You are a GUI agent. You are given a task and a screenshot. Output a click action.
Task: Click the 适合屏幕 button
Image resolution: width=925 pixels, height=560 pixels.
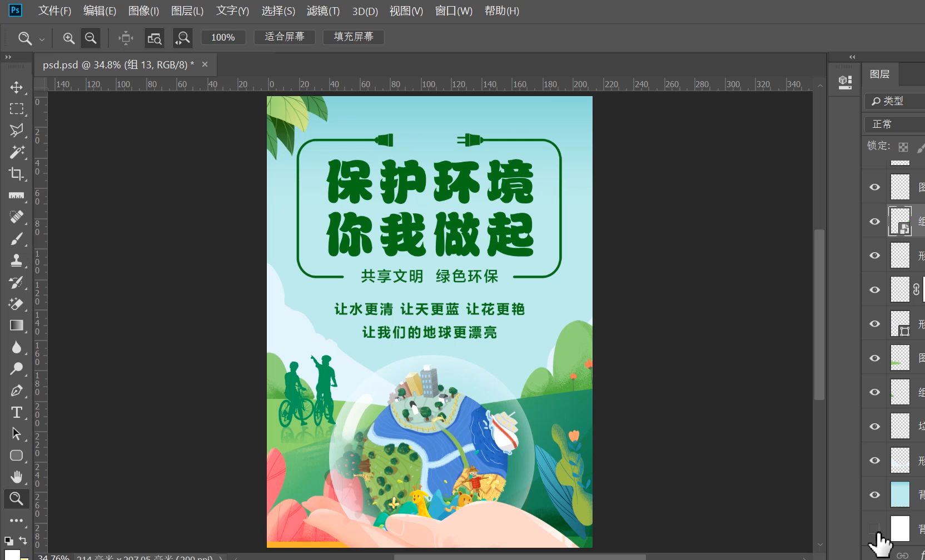pyautogui.click(x=284, y=37)
